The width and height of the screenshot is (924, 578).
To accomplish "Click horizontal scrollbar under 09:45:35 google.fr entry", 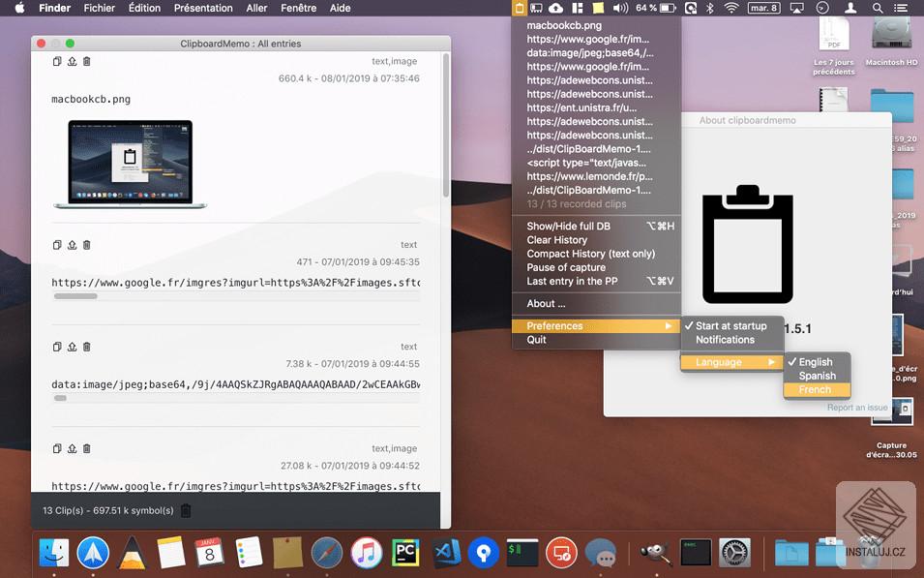I will pos(75,296).
